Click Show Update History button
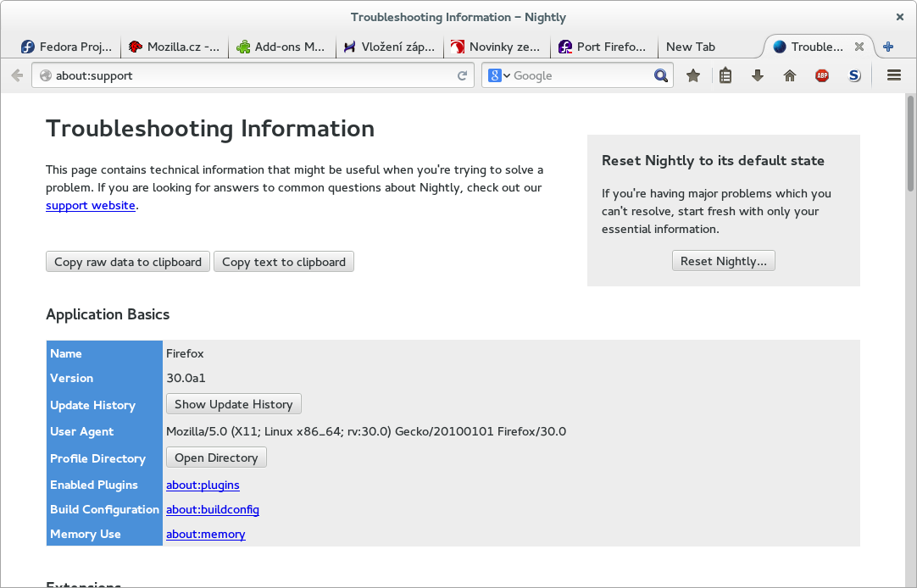 click(x=233, y=404)
